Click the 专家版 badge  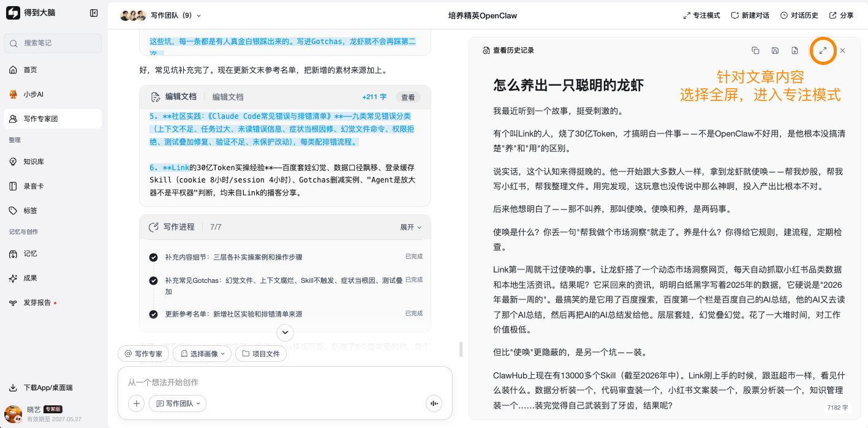52,409
